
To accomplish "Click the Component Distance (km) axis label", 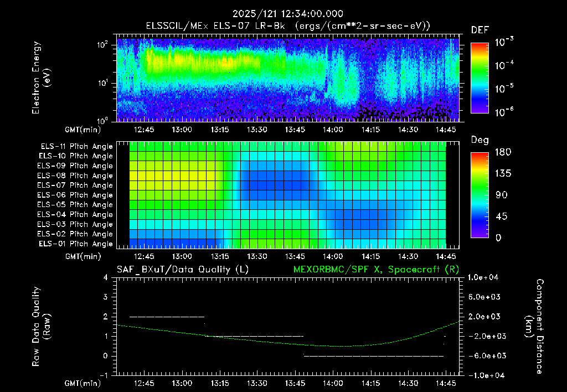I will coord(534,327).
